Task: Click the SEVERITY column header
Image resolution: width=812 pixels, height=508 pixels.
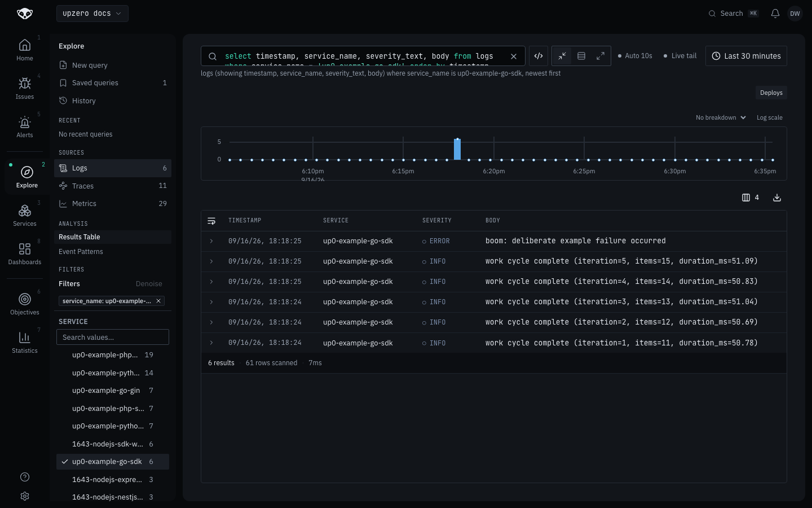Action: [437, 221]
